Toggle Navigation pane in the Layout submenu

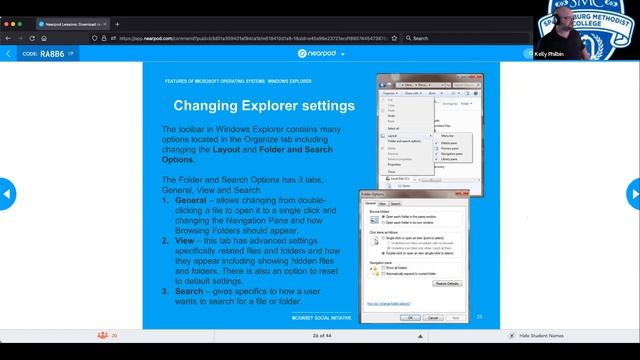(452, 154)
